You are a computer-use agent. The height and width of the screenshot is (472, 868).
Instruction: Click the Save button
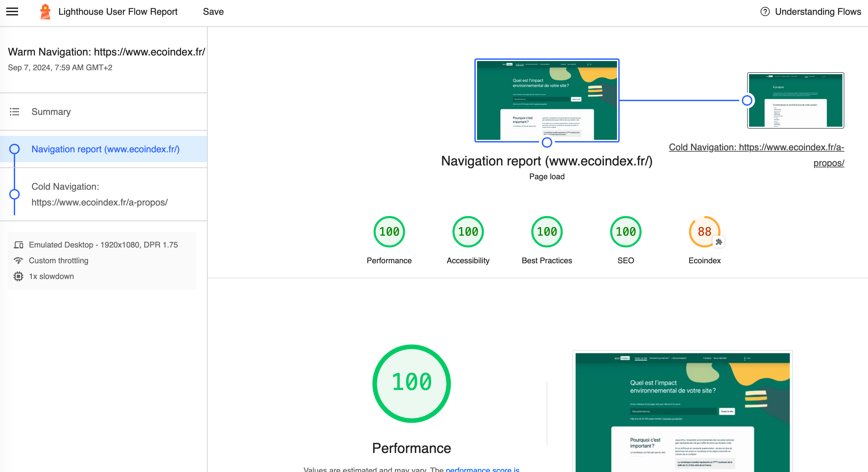click(213, 12)
